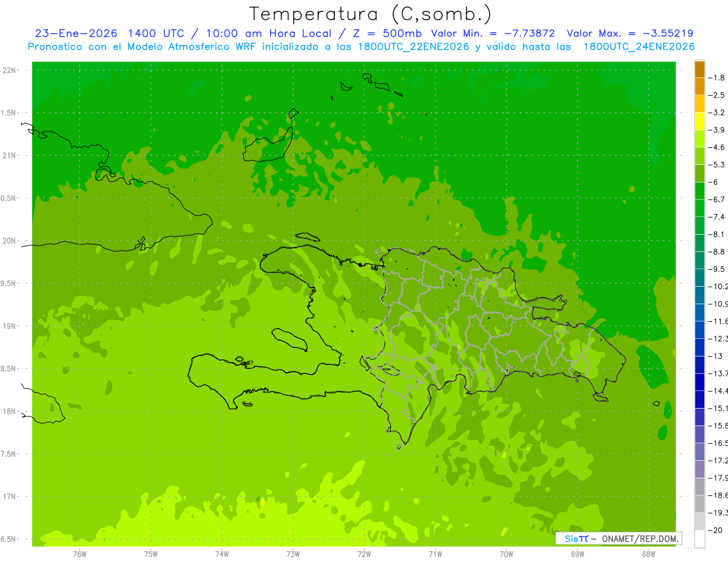728x562 pixels.
Task: Click the Valor Min. value in header
Action: pos(493,33)
